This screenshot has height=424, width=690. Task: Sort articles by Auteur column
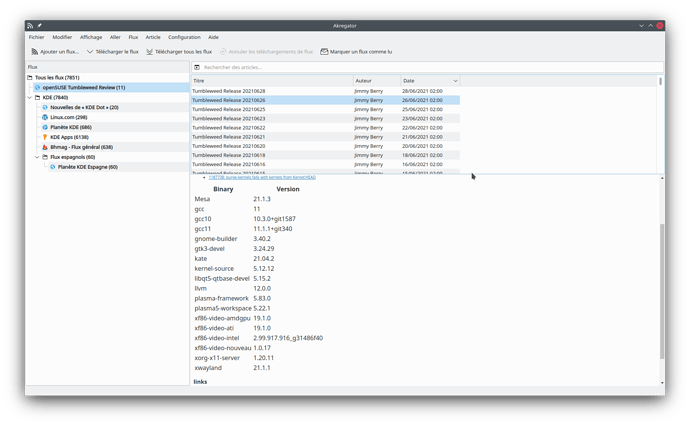coord(377,81)
